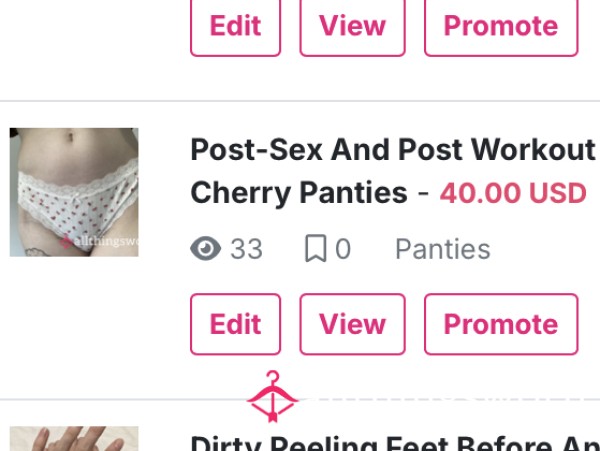Open the Dirty Peeling Feet title link
This screenshot has width=600, height=451.
click(395, 443)
